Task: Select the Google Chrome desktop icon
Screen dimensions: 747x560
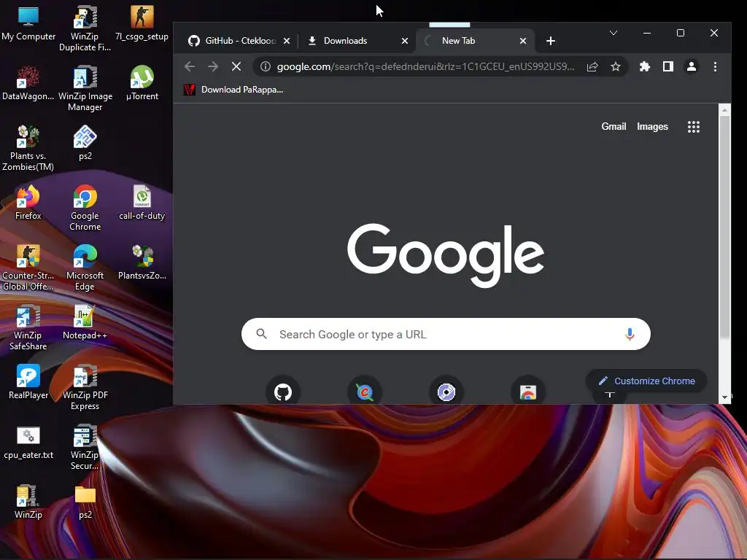Action: click(x=85, y=208)
